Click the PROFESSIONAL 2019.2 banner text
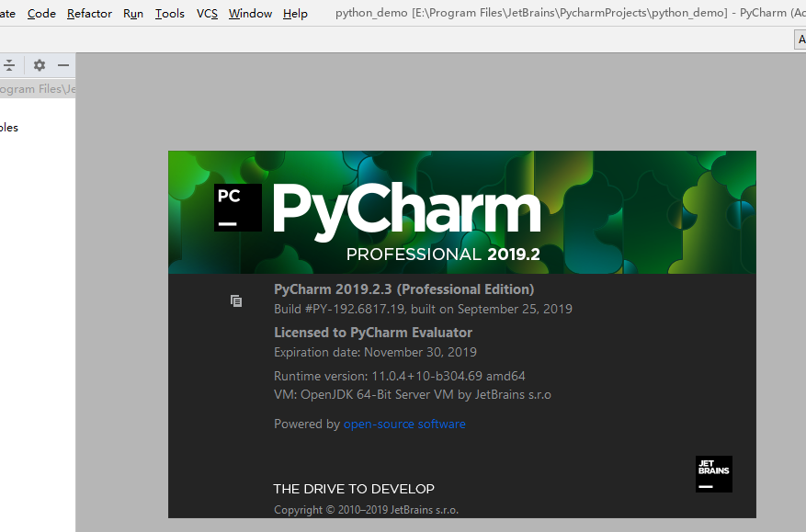The image size is (806, 532). coord(443,254)
